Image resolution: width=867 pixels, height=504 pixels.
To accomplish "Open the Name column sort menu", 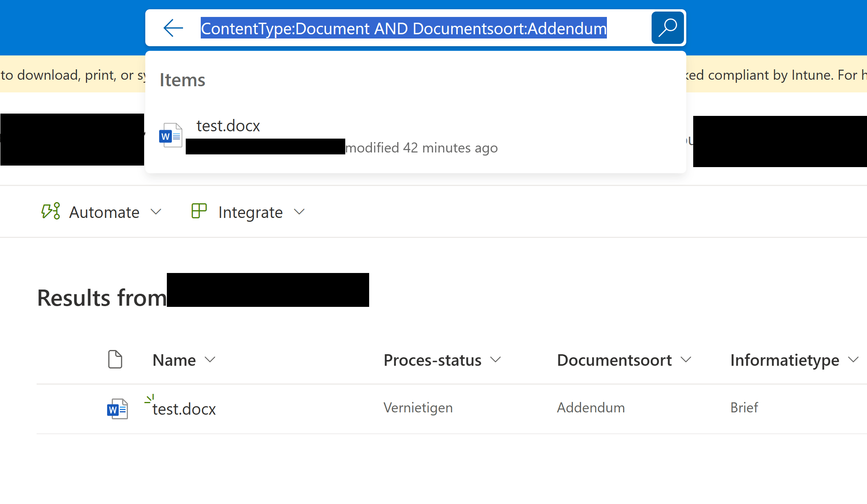I will pyautogui.click(x=210, y=360).
